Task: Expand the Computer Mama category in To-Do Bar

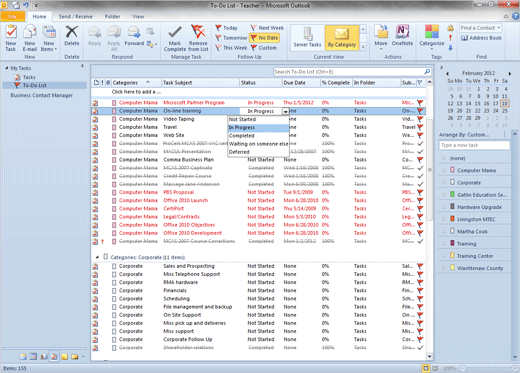Action: [x=444, y=170]
